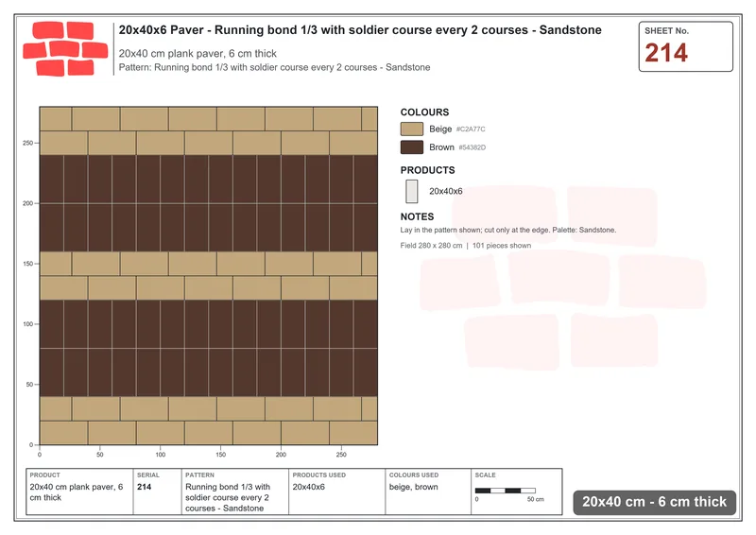The image size is (756, 535).
Task: Click the '20x40 cm - 6 cm thick' badge
Action: tap(654, 502)
